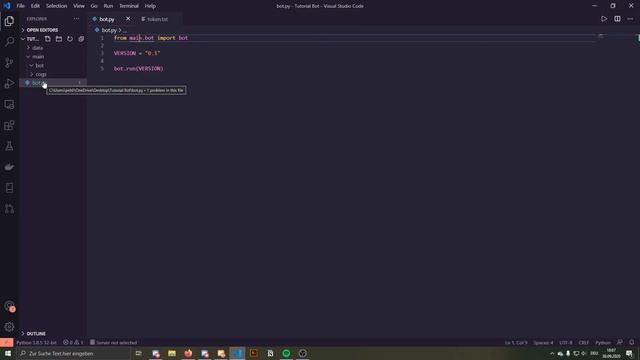Create a new folder in the project
This screenshot has width=640, height=360.
tap(59, 39)
